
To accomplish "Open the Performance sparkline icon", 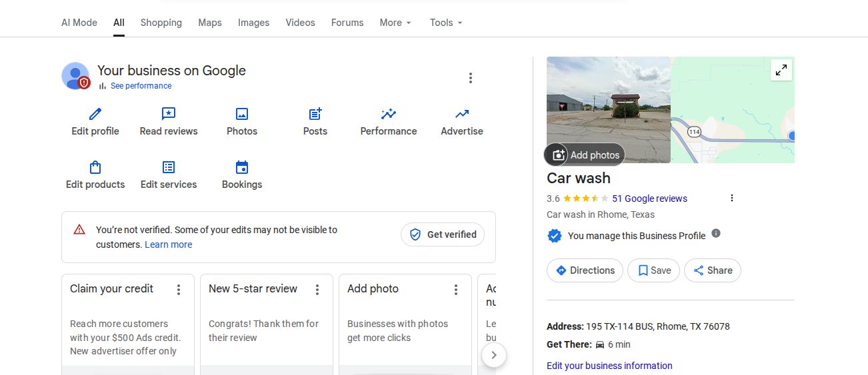I will click(389, 114).
